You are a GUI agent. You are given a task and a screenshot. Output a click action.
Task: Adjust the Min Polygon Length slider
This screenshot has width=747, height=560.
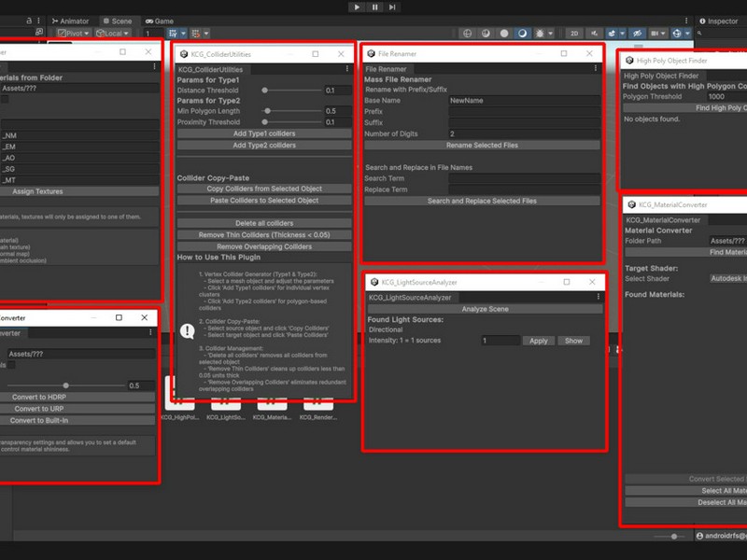(x=292, y=111)
